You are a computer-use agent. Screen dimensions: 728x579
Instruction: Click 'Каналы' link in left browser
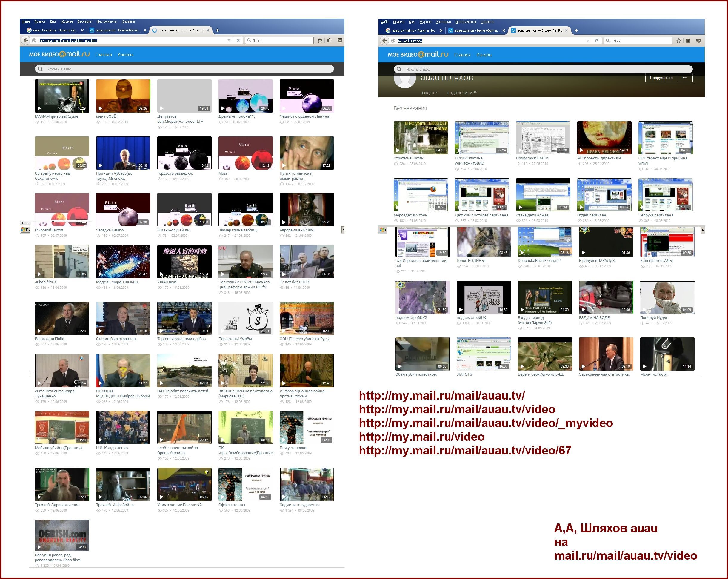(x=126, y=55)
